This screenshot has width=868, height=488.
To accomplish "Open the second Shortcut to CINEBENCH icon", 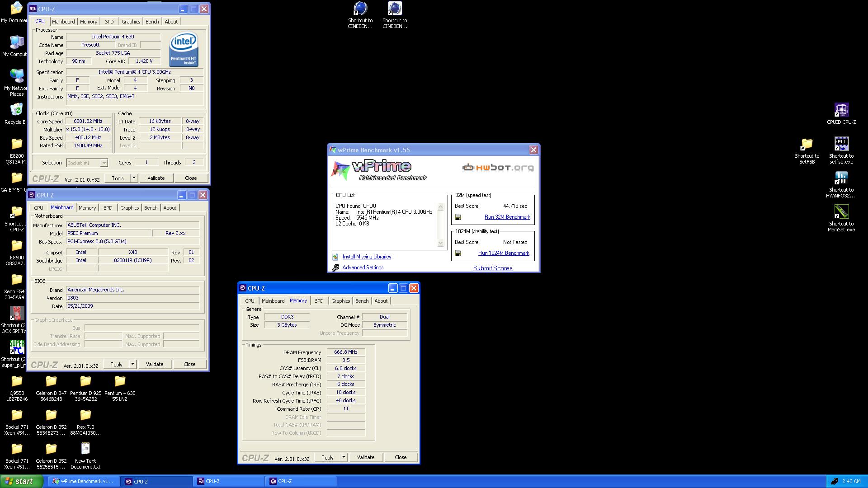I will tap(395, 9).
